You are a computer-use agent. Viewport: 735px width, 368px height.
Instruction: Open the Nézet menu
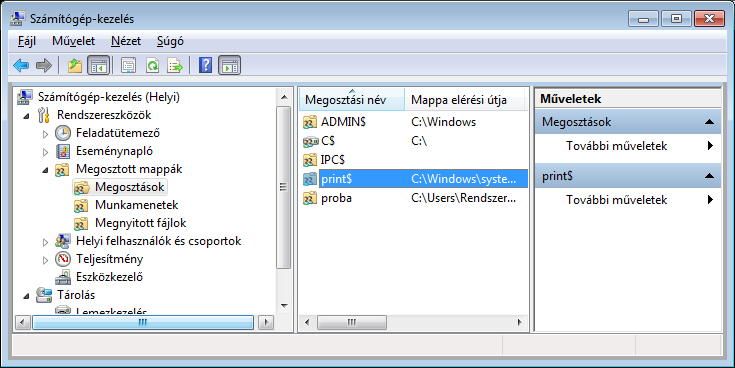pos(126,41)
